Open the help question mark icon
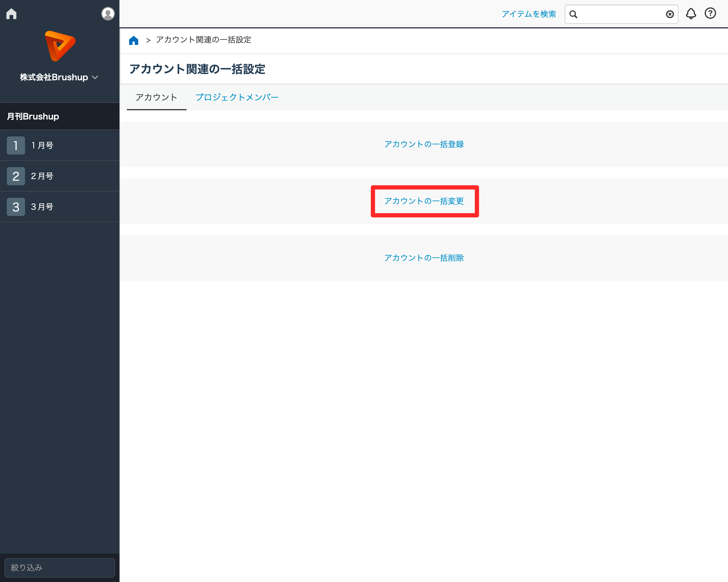728x582 pixels. [x=710, y=13]
